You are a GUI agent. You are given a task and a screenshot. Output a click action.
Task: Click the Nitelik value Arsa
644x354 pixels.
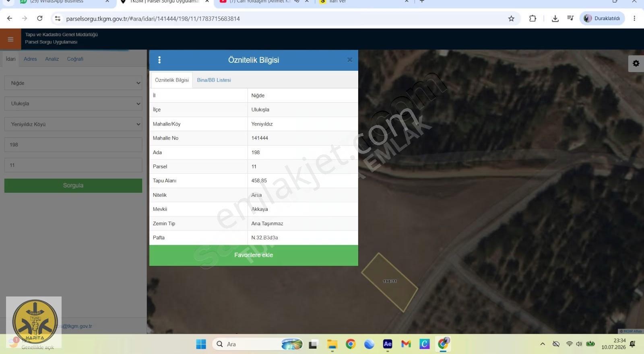click(256, 195)
